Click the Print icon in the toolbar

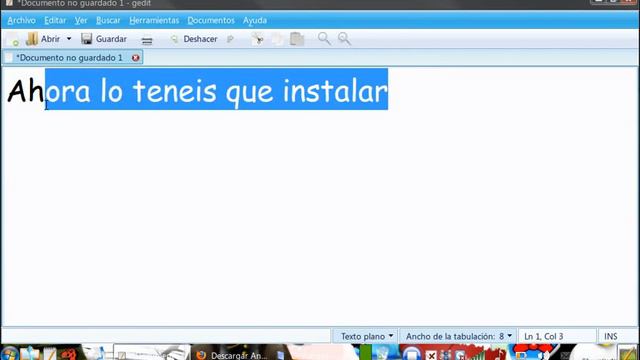coord(147,40)
